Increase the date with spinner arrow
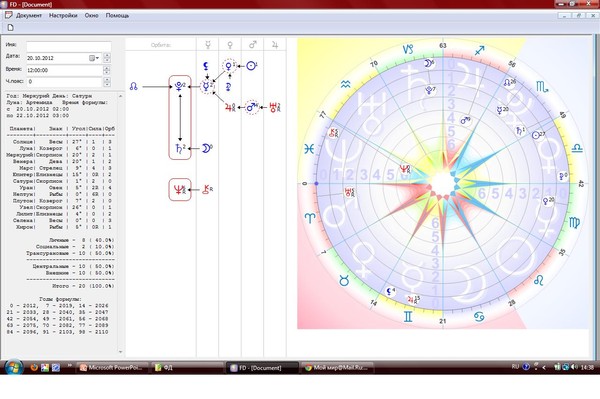600x399 pixels. pos(107,55)
